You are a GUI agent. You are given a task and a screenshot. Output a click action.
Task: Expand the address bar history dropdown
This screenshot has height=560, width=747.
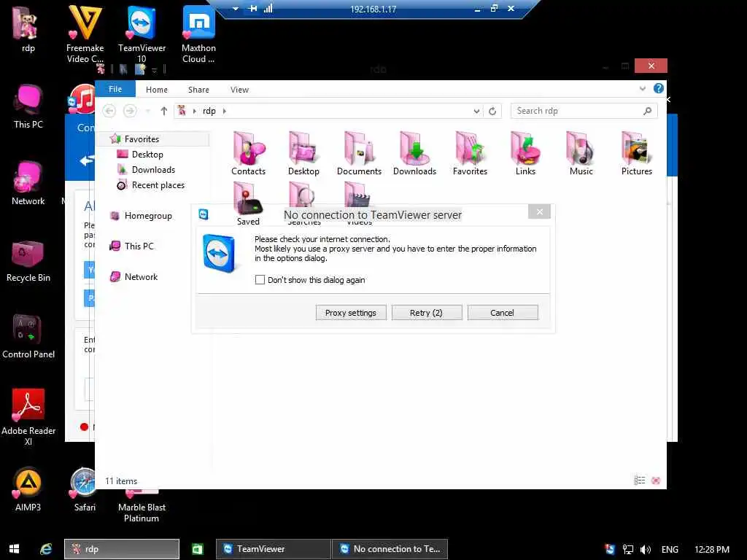coord(476,111)
